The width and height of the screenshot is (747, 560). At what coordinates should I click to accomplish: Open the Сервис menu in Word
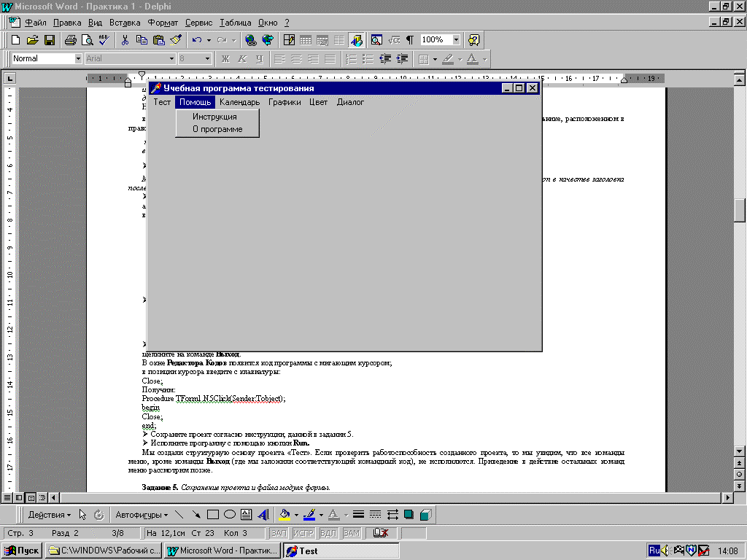[198, 23]
